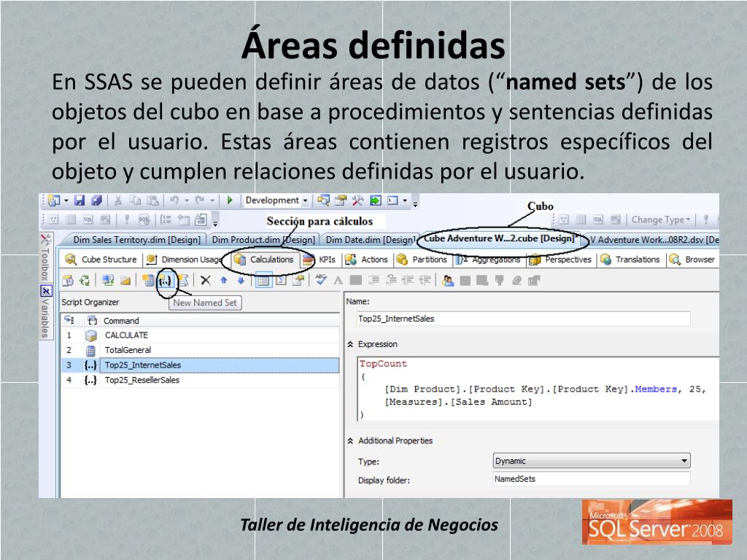
Task: Click the Command column header
Action: tap(122, 321)
